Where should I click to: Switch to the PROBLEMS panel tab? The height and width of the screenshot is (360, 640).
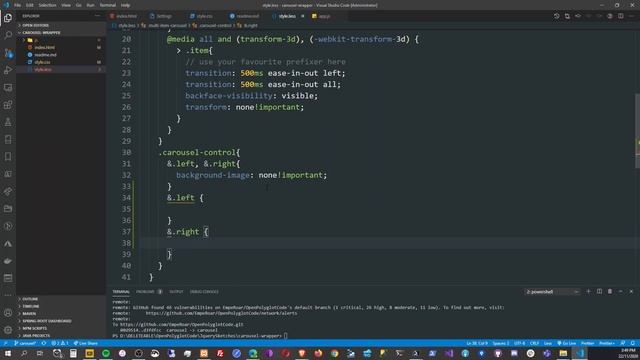[149, 291]
